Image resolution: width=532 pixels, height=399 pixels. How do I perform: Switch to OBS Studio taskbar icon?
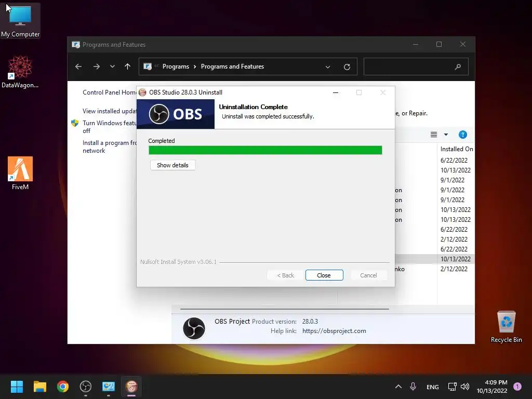click(x=86, y=387)
